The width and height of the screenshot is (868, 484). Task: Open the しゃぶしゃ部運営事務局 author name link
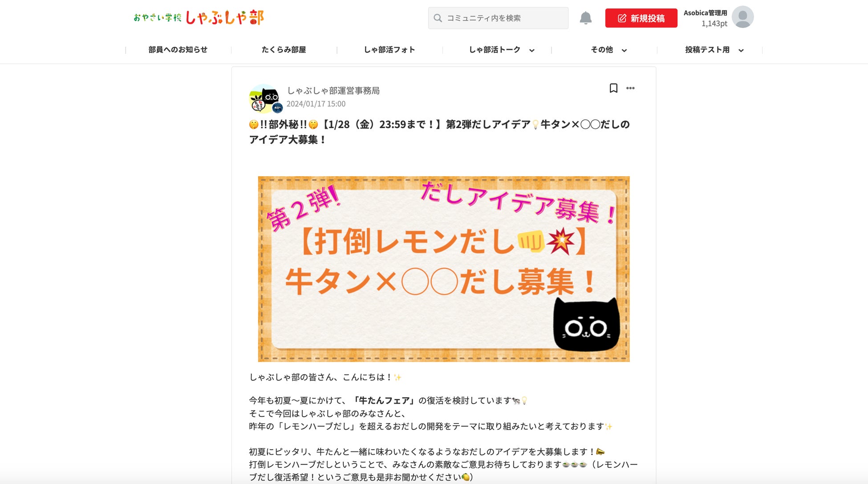[333, 91]
